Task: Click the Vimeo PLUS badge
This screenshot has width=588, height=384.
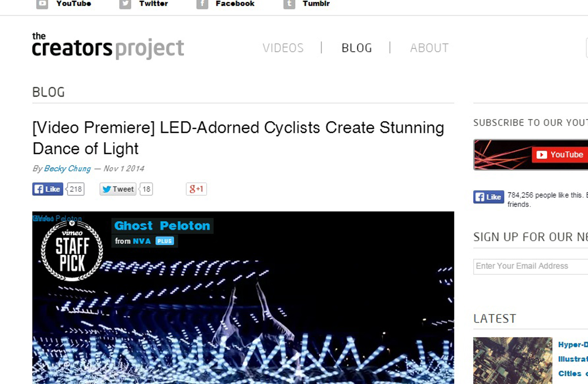Action: click(x=165, y=241)
